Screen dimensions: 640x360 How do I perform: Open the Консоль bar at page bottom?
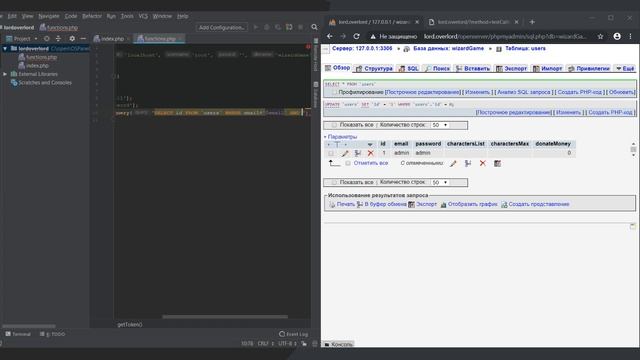[338, 344]
